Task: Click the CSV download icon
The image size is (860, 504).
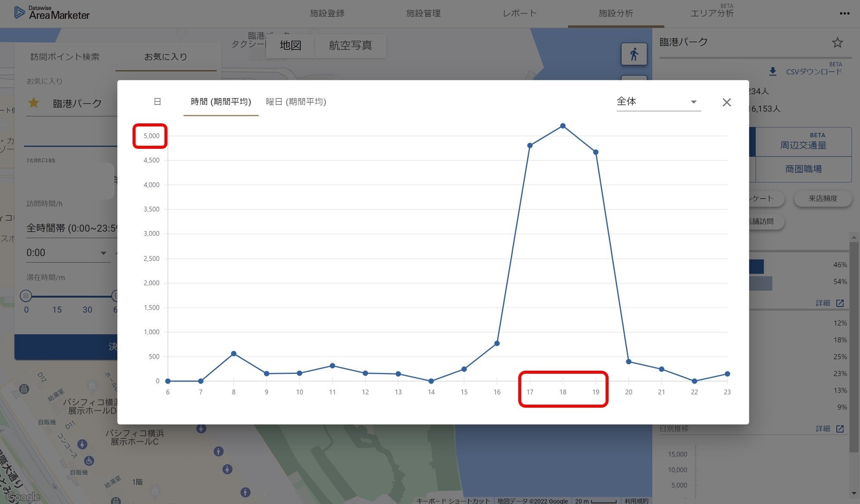Action: [773, 72]
